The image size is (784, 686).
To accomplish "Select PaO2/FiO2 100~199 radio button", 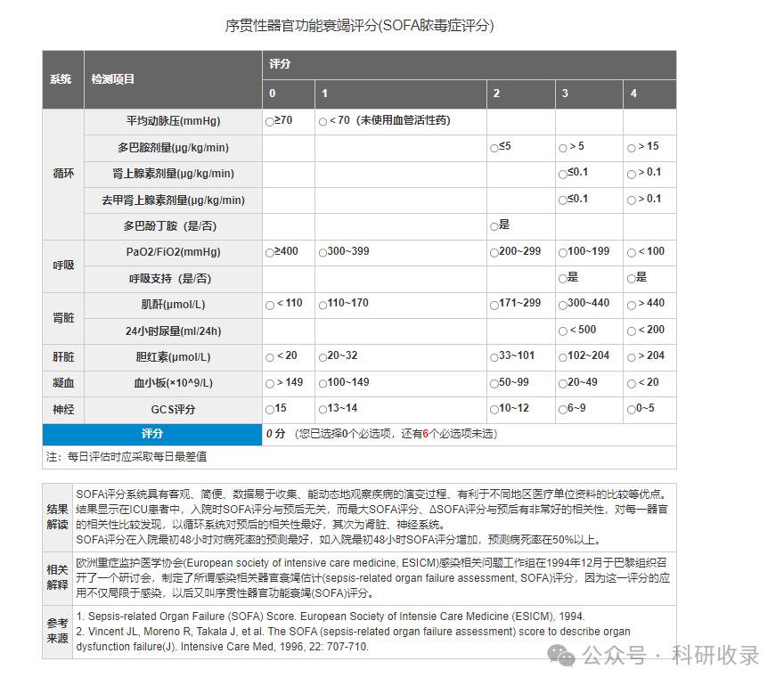I will pyautogui.click(x=563, y=253).
